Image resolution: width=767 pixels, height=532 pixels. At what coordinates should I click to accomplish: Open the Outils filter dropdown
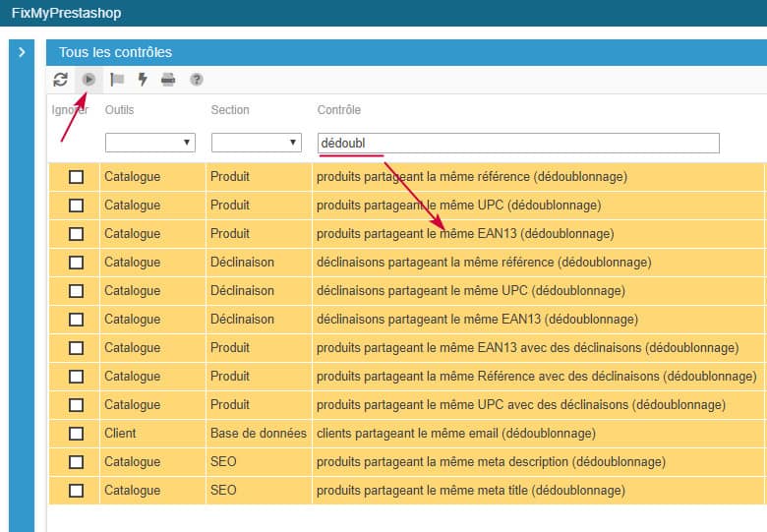149,144
